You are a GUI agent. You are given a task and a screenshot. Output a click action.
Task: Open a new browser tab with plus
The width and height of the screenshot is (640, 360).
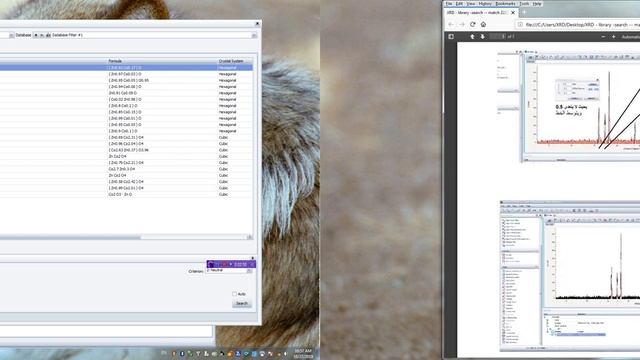click(524, 13)
